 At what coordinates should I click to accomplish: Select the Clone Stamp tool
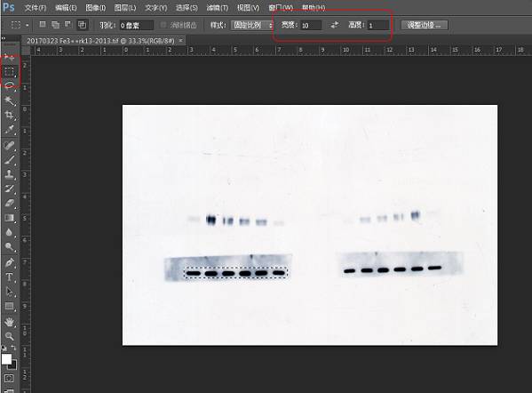[x=9, y=174]
